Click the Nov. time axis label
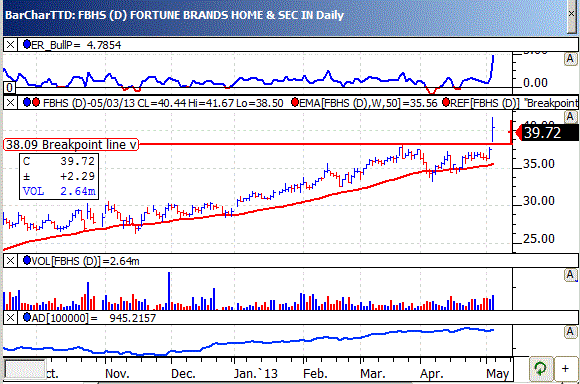 click(x=117, y=374)
